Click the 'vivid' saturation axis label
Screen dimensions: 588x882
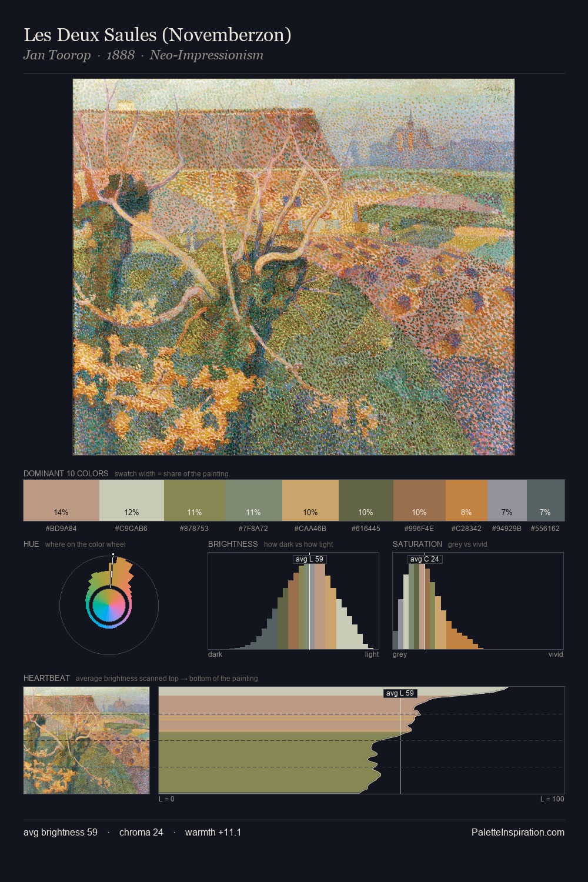pos(556,654)
